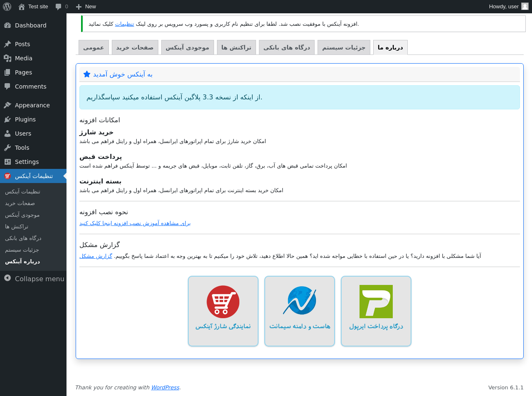Viewport: 532px width, 396px height.
Task: Click the Collapse menu button
Action: (x=33, y=278)
